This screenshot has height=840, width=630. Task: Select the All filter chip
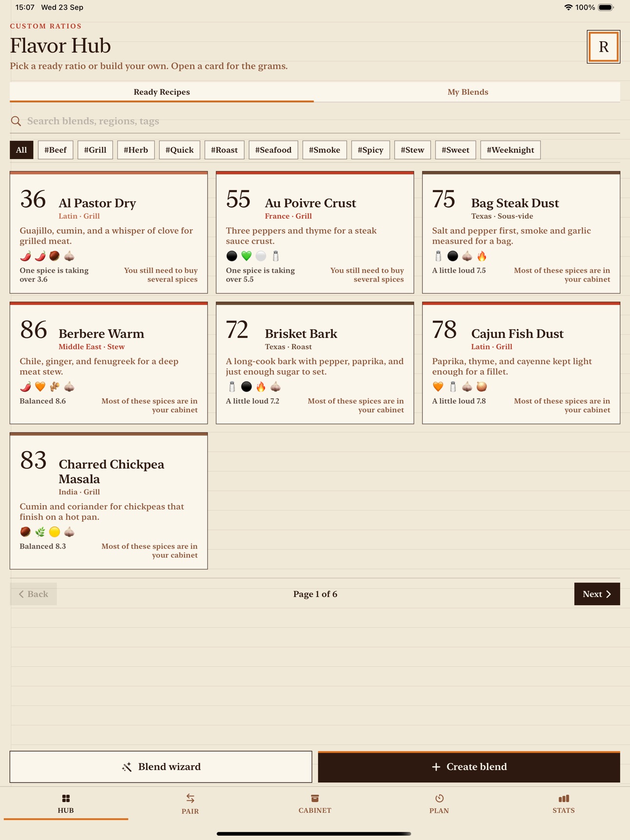[x=21, y=150]
